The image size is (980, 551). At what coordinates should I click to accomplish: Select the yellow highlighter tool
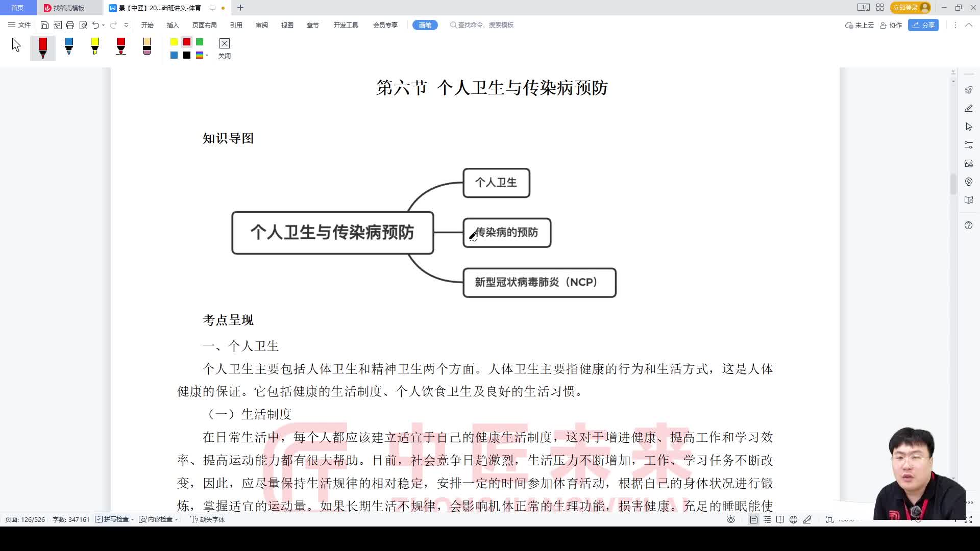pos(95,47)
